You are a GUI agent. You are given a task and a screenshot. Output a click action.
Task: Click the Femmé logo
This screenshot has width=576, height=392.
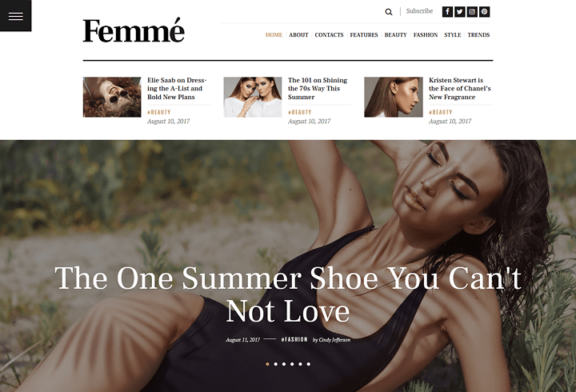134,30
